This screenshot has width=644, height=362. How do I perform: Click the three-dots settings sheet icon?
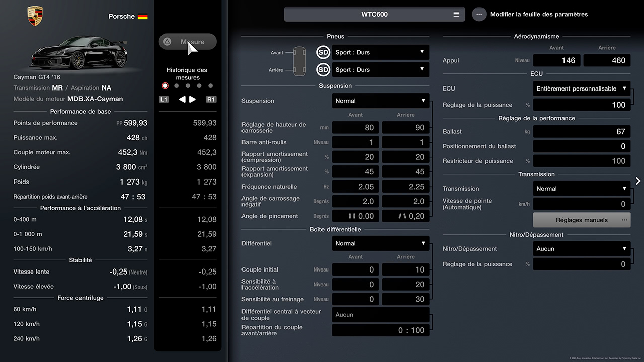pos(479,14)
